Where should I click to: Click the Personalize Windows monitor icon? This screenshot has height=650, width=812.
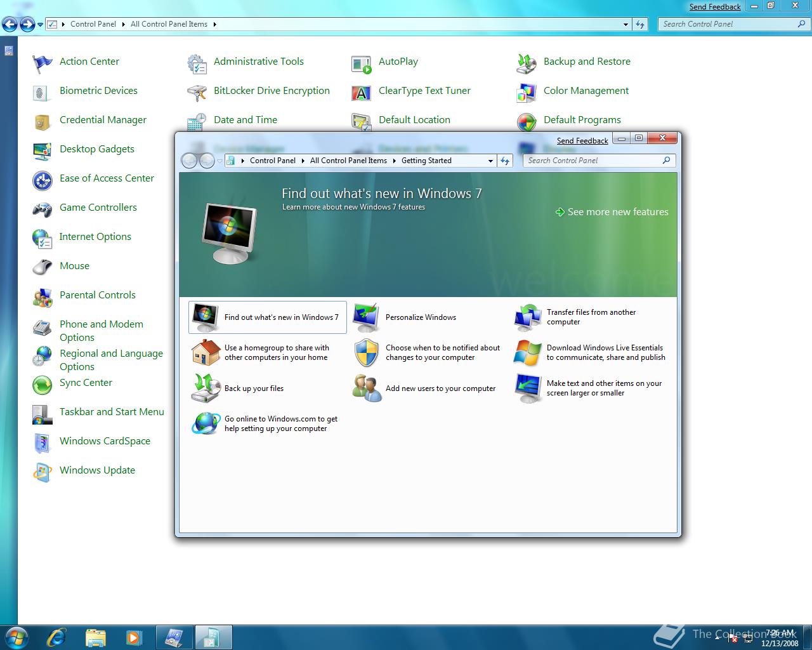pos(367,317)
